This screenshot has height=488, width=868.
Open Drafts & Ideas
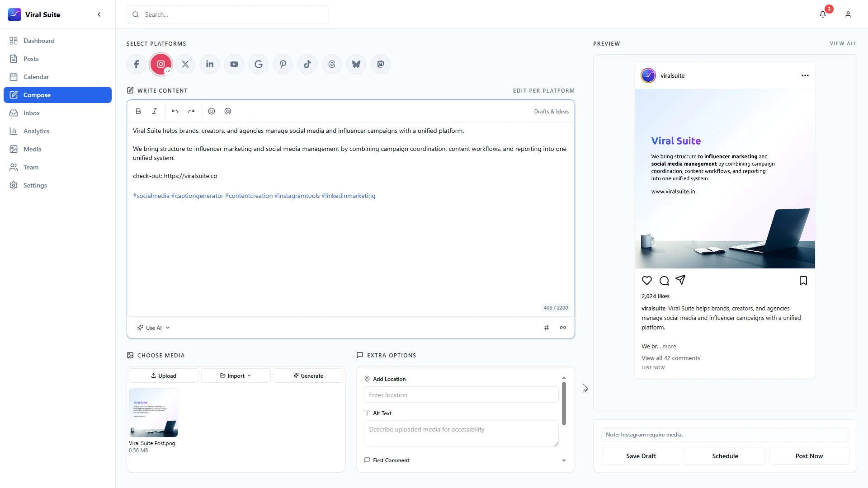(551, 111)
